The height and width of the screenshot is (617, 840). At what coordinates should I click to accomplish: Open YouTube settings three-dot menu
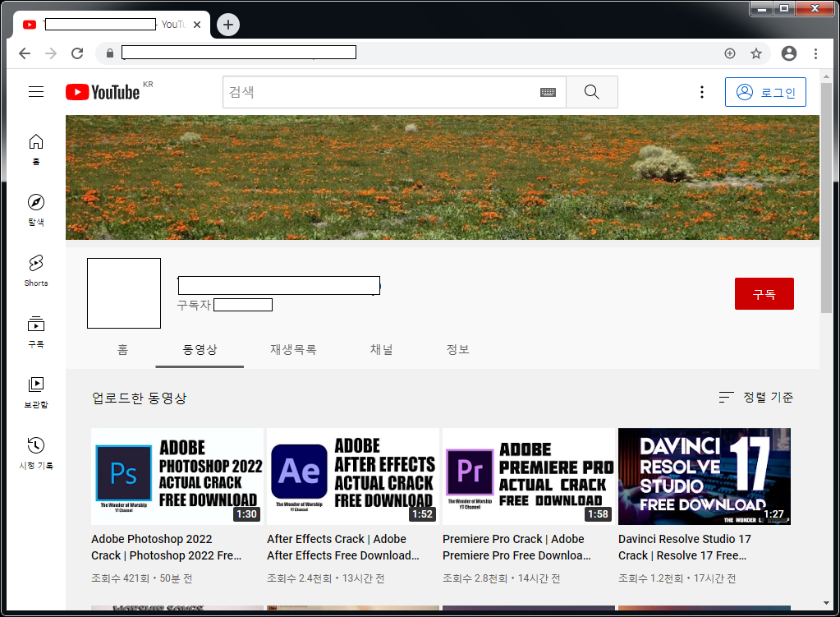pos(702,92)
